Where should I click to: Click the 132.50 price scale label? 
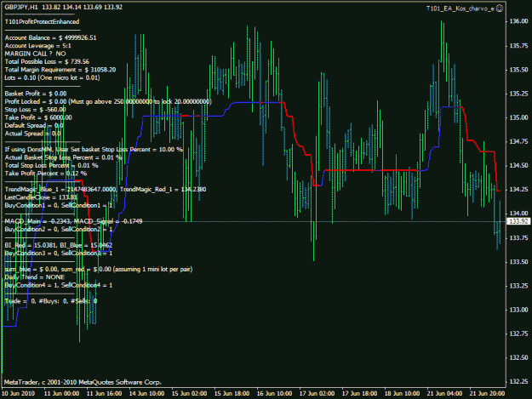click(518, 357)
